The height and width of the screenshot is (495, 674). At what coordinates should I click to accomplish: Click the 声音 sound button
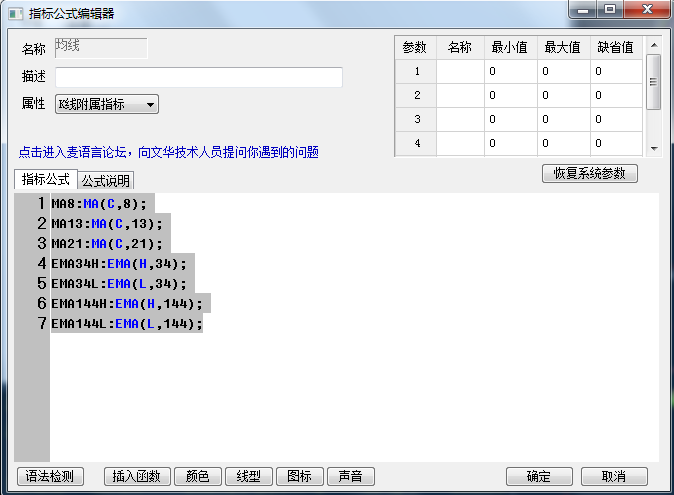350,477
